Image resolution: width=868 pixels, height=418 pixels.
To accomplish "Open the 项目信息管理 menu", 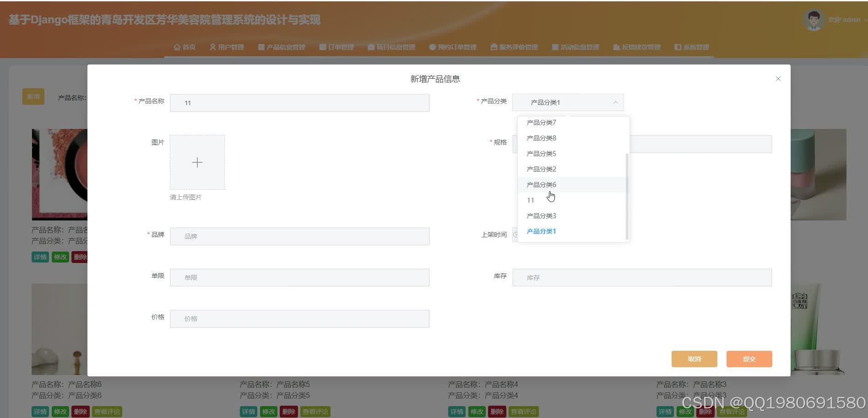I will (391, 47).
